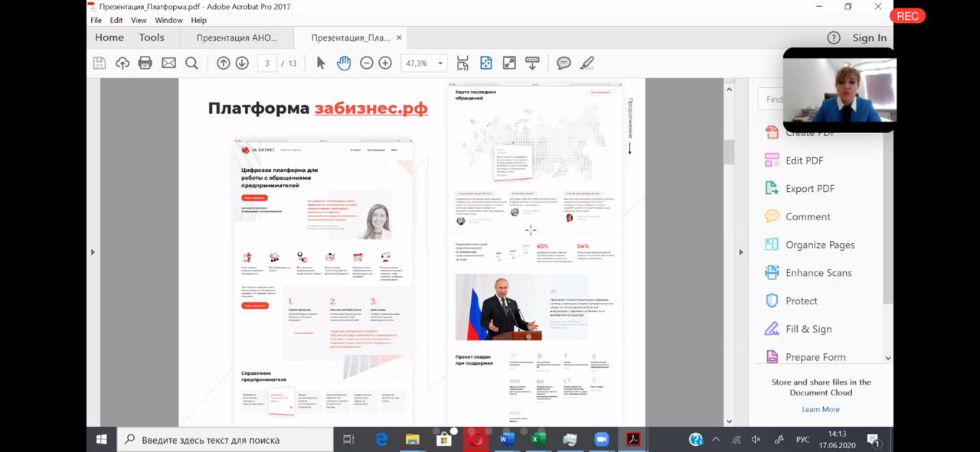The width and height of the screenshot is (980, 452).
Task: Open the File menu
Action: [96, 20]
